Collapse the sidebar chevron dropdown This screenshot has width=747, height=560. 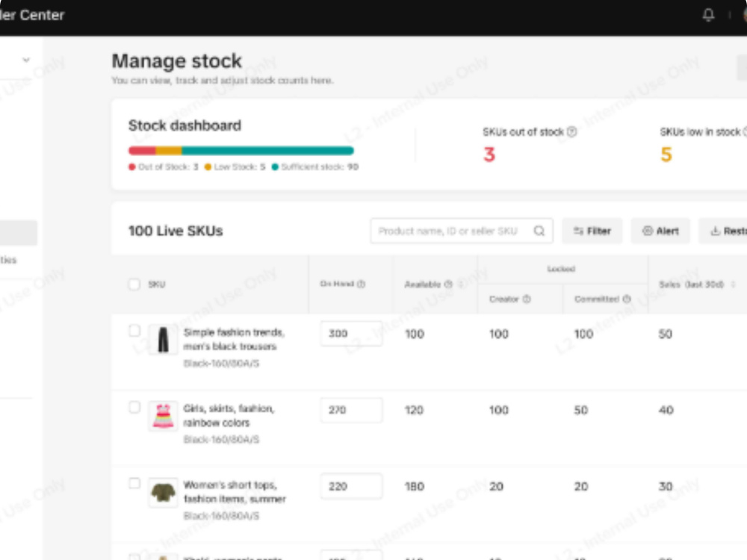(26, 60)
